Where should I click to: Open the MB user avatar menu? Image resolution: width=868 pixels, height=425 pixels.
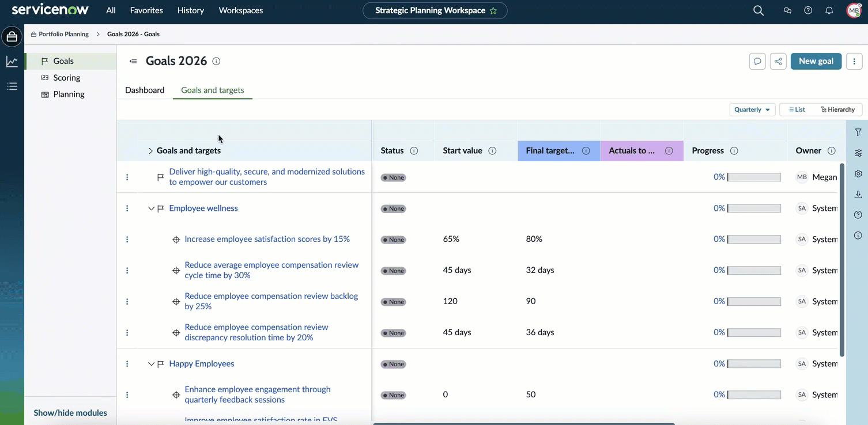(x=854, y=10)
